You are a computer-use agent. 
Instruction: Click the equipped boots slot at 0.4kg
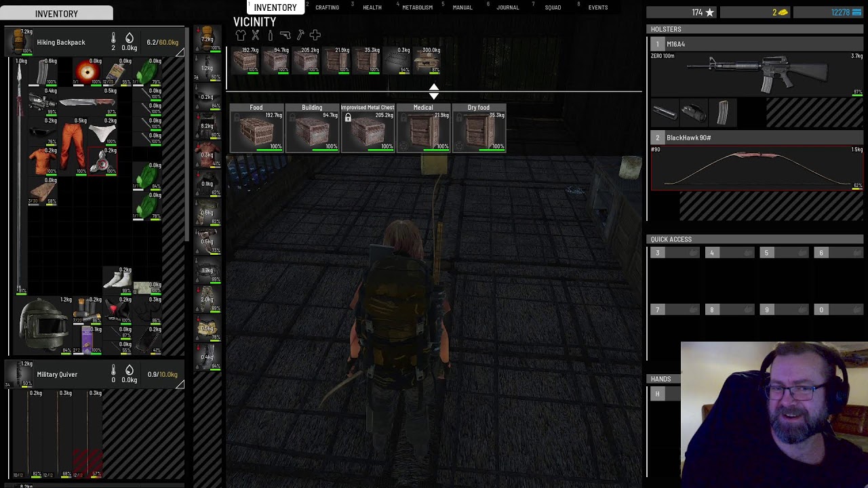(208, 359)
